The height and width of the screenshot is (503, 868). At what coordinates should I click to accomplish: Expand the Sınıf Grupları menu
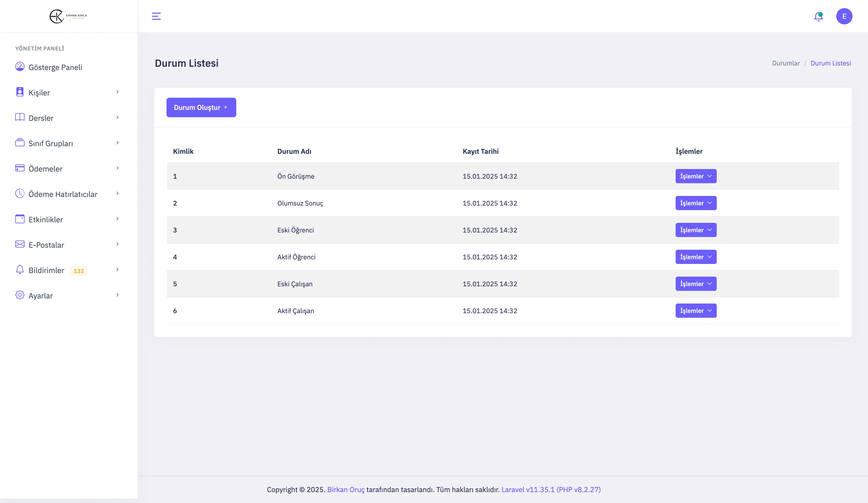pyautogui.click(x=51, y=143)
